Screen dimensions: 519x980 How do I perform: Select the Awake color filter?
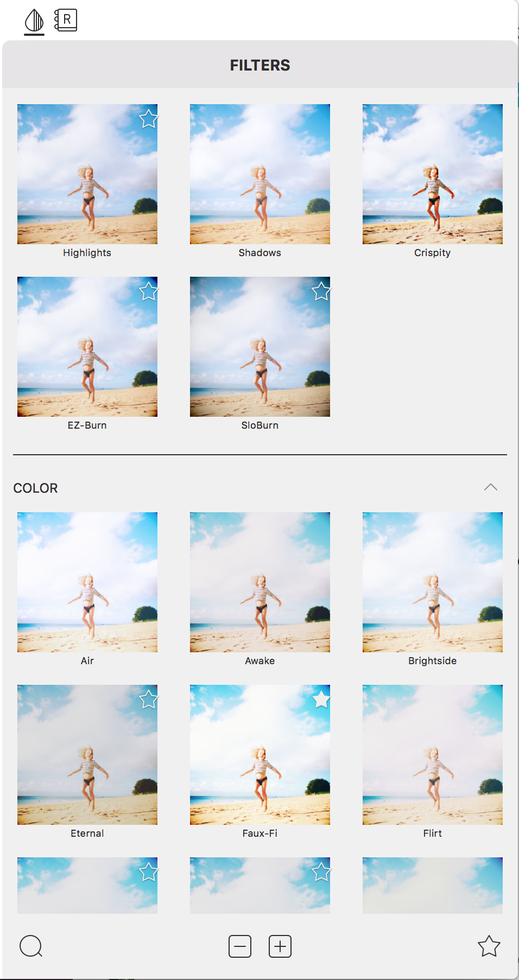point(260,582)
